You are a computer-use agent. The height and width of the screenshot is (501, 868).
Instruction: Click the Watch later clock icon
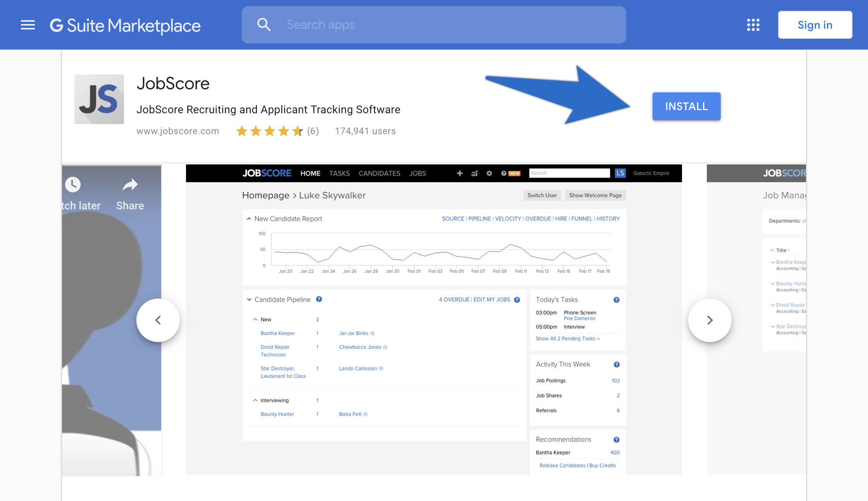73,185
